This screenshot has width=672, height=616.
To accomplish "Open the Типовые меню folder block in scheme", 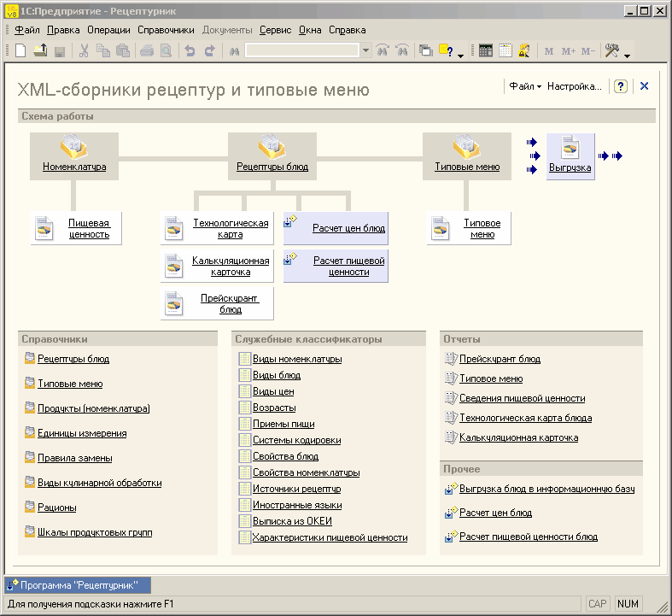I will pyautogui.click(x=467, y=156).
